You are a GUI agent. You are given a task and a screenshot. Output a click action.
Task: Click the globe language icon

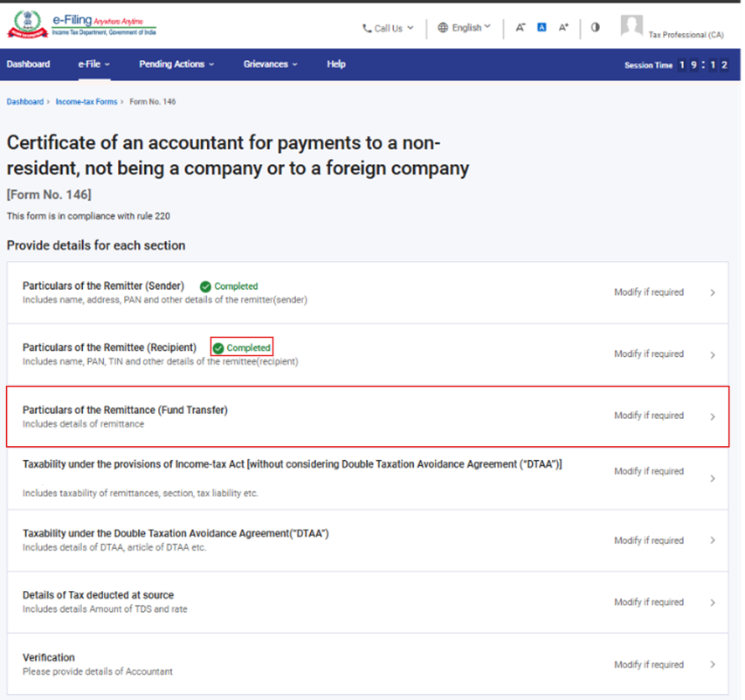pos(443,28)
